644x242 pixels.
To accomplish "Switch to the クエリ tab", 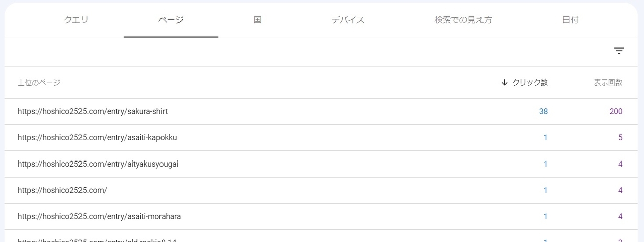I will click(76, 20).
